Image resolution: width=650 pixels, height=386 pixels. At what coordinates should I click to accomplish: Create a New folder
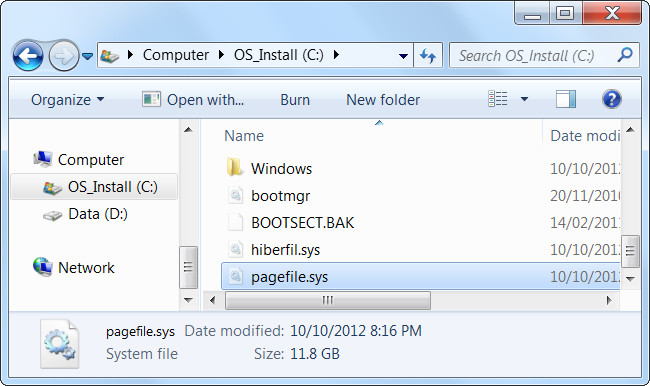[383, 100]
